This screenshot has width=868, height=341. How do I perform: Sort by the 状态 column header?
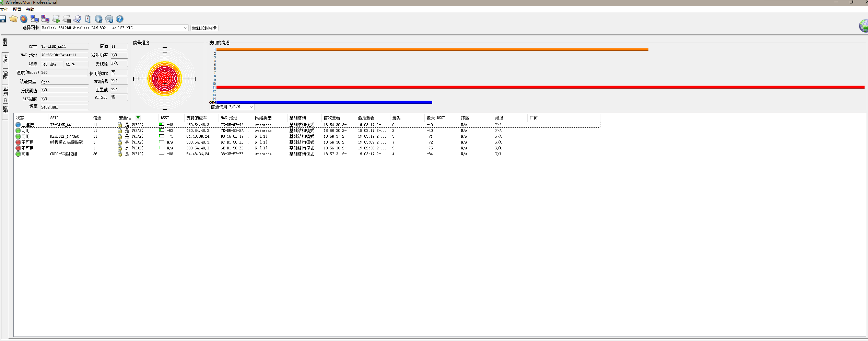[31, 118]
